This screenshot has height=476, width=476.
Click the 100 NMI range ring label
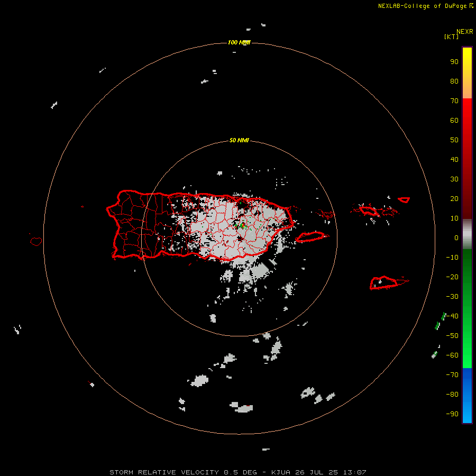(239, 42)
